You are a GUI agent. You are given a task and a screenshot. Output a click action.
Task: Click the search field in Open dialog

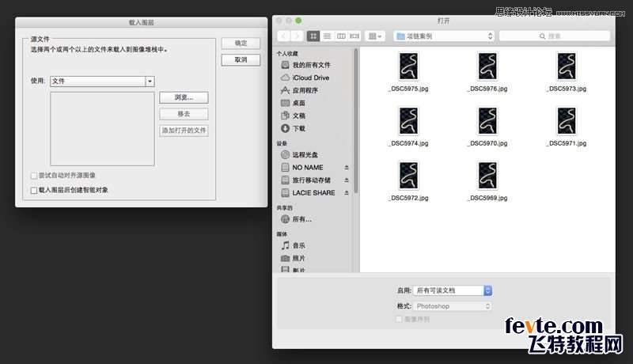coord(555,36)
